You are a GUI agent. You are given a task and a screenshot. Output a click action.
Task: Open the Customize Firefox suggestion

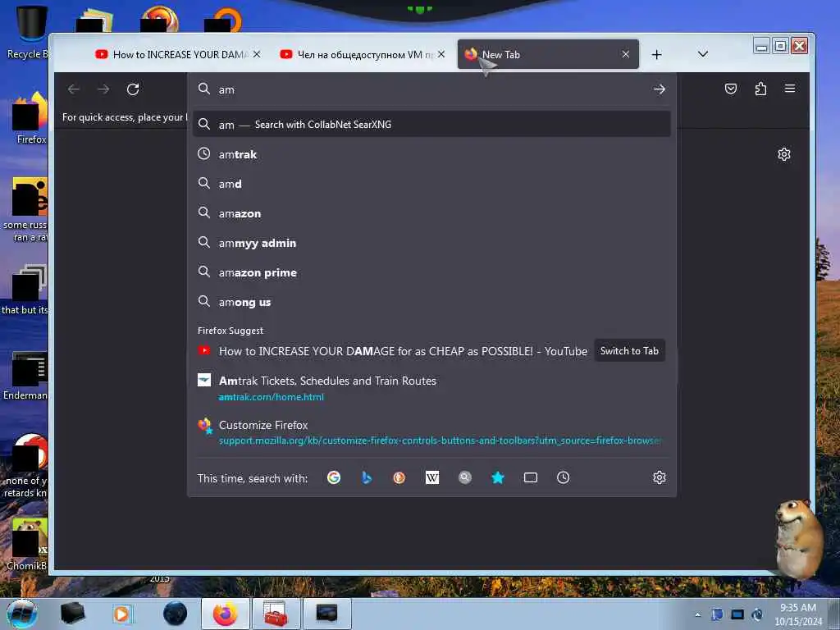click(431, 432)
